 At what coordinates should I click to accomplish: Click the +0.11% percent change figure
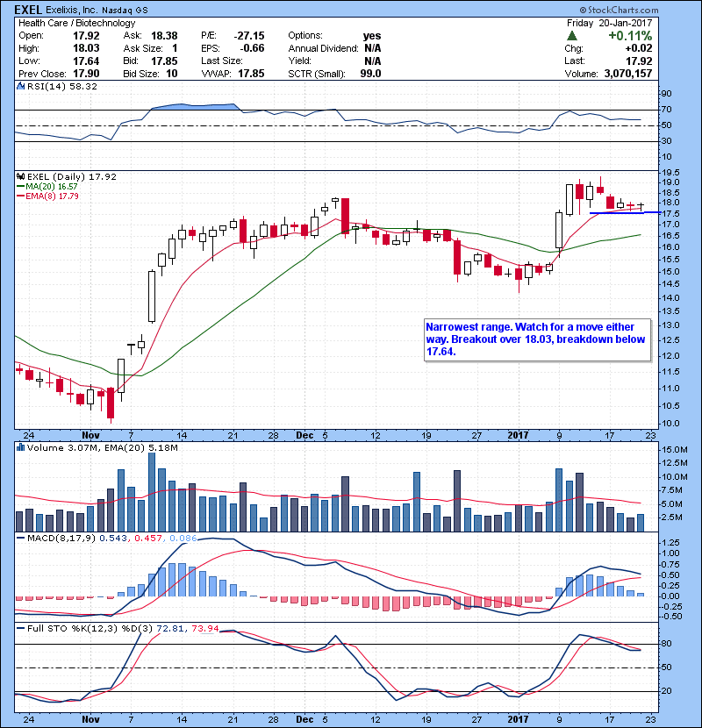pyautogui.click(x=630, y=36)
